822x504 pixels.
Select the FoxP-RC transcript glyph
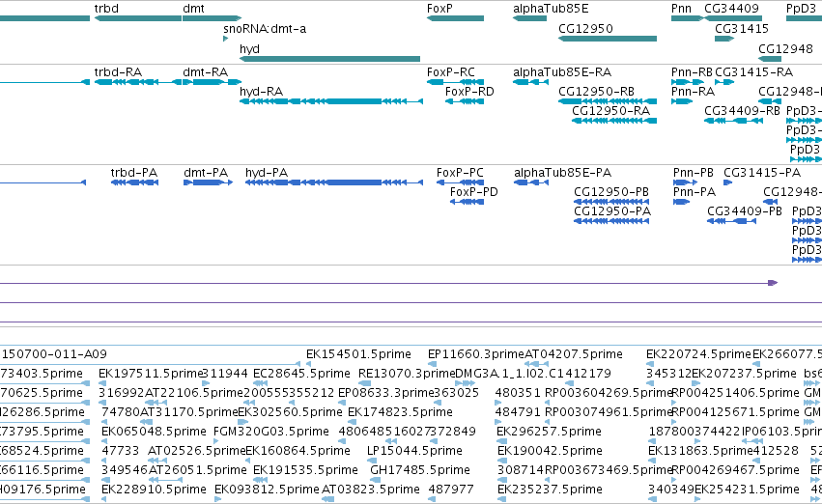pyautogui.click(x=455, y=82)
